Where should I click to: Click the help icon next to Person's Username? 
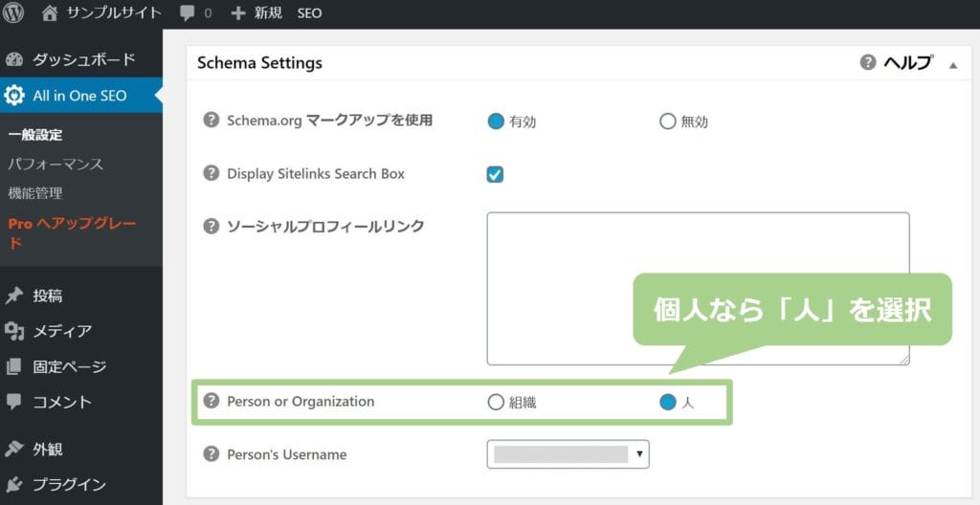pos(212,453)
